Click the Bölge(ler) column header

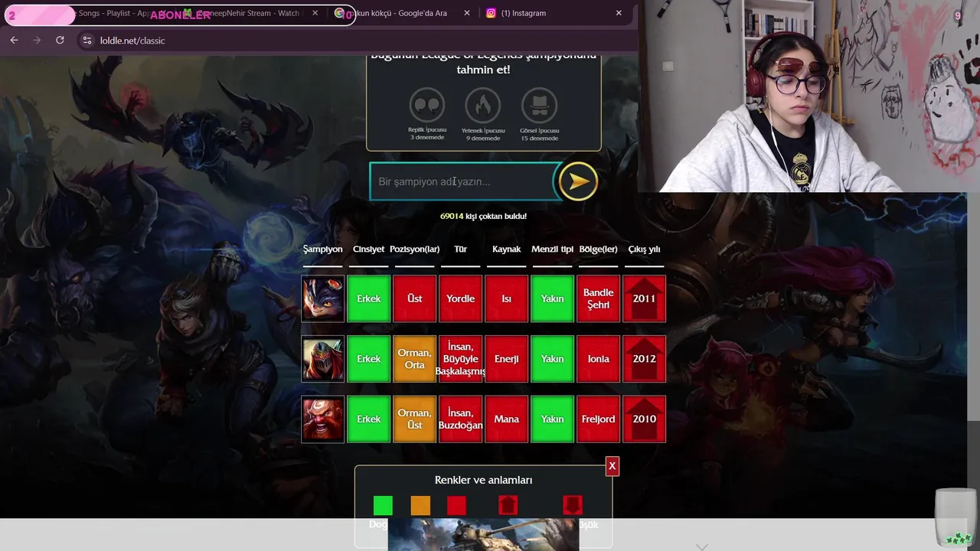click(598, 249)
